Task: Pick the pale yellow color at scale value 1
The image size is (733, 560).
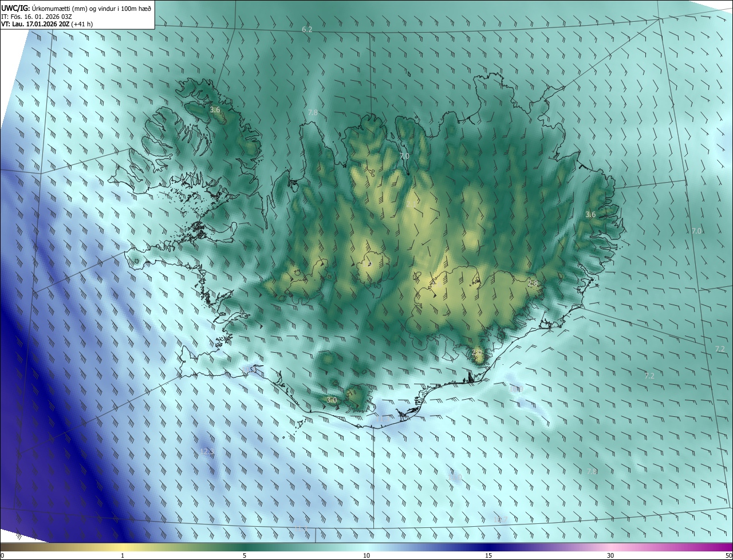Action: 123,547
